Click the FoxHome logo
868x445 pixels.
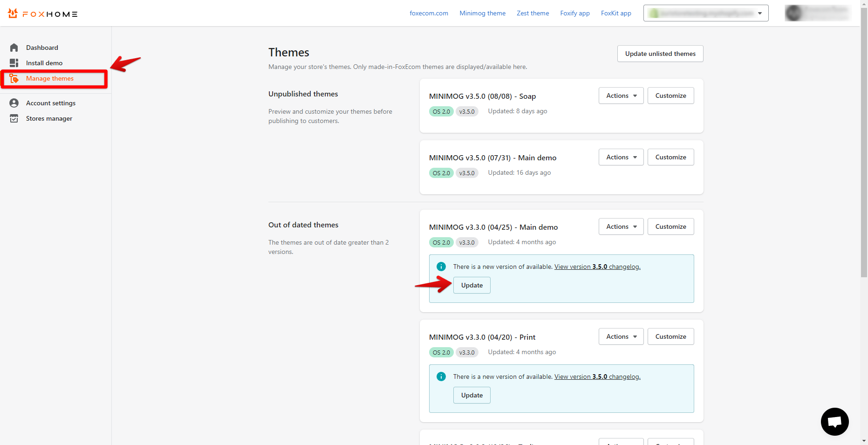pos(43,14)
